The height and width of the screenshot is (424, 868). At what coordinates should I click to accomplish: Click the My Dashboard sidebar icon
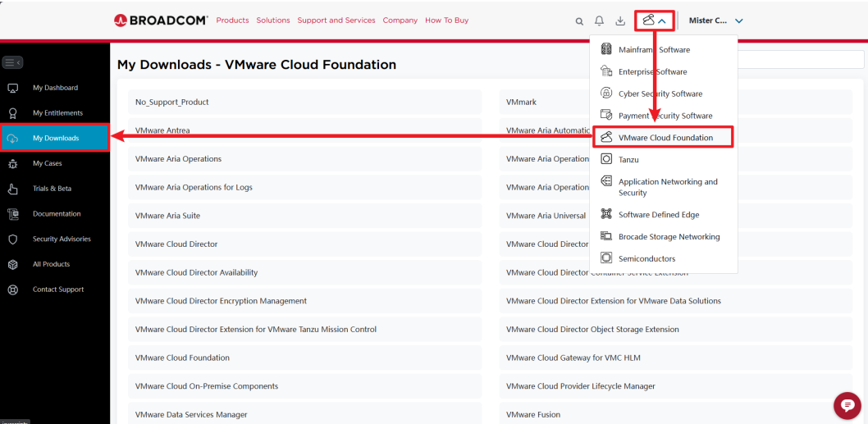[x=13, y=88]
